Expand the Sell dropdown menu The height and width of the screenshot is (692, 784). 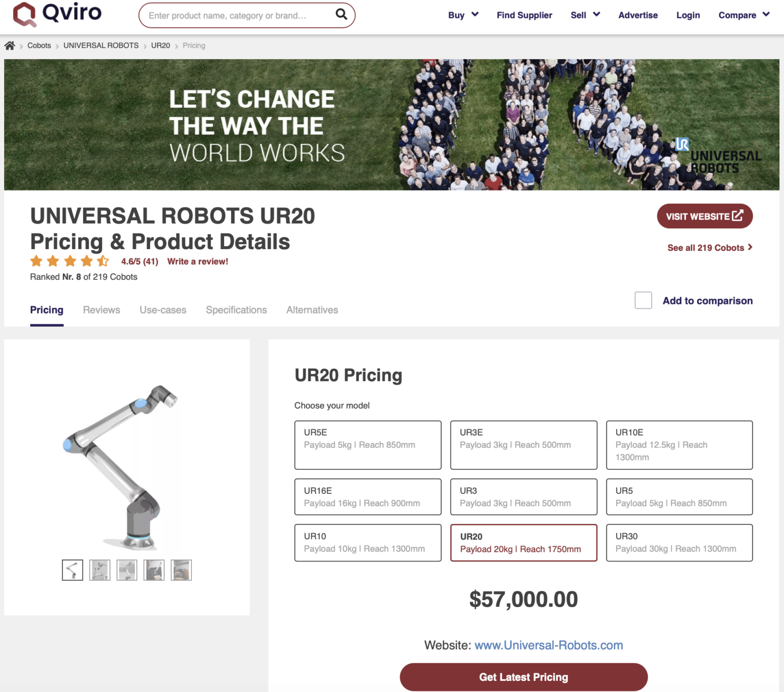585,15
